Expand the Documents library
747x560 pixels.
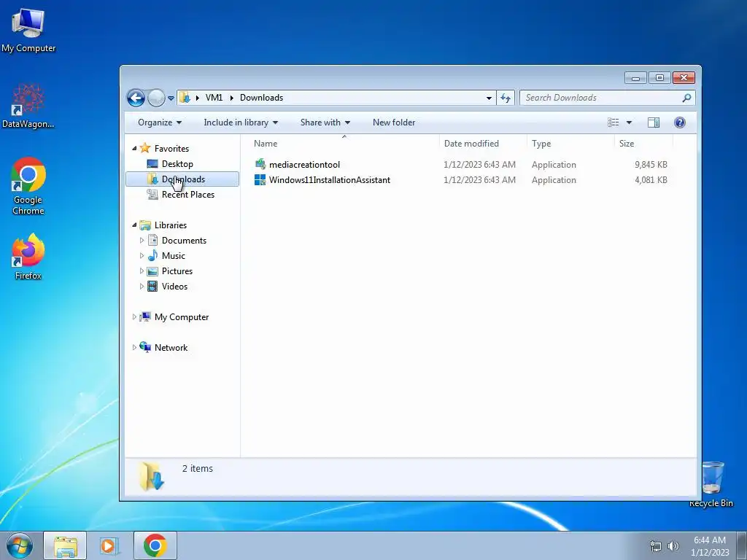pos(142,241)
